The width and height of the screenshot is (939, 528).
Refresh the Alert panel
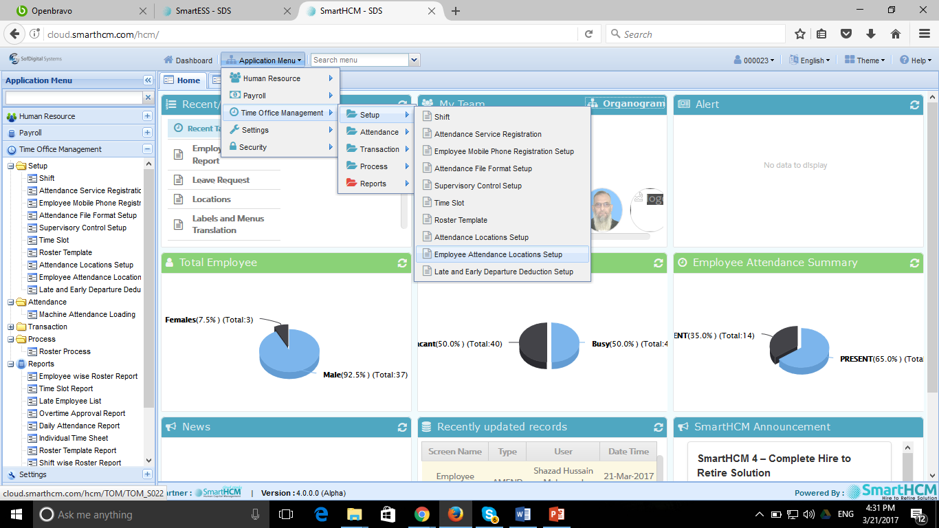tap(914, 105)
